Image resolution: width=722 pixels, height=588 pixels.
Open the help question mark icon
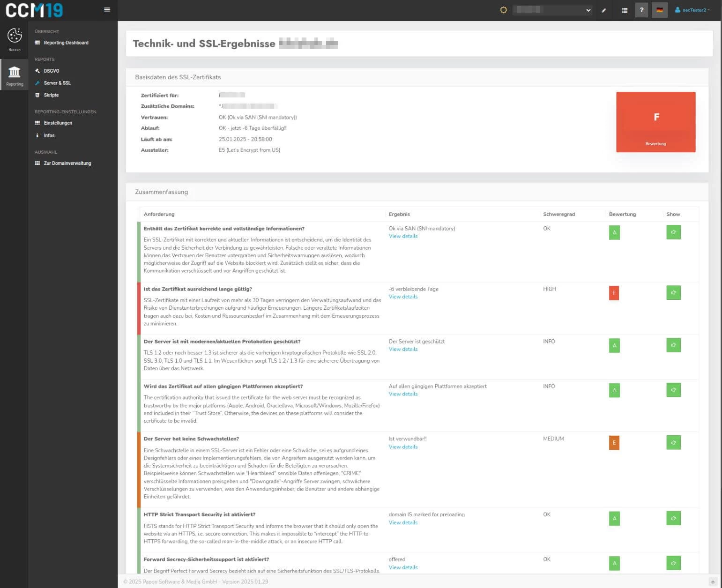coord(641,10)
